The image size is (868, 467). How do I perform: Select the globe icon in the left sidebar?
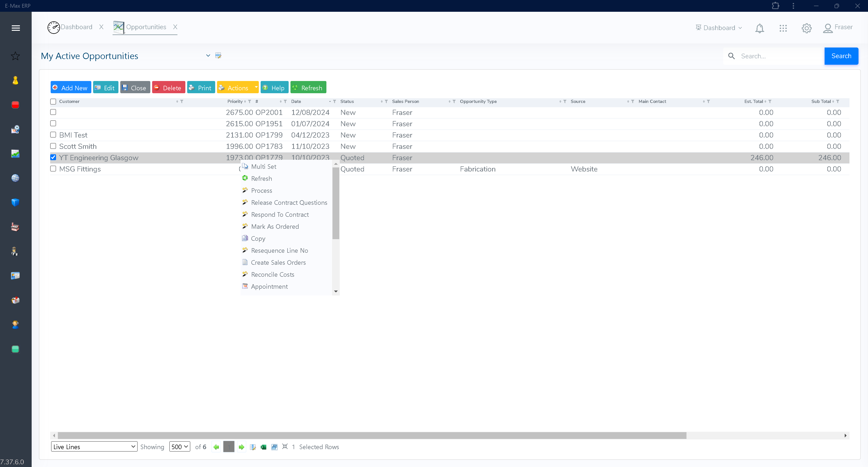click(x=15, y=178)
